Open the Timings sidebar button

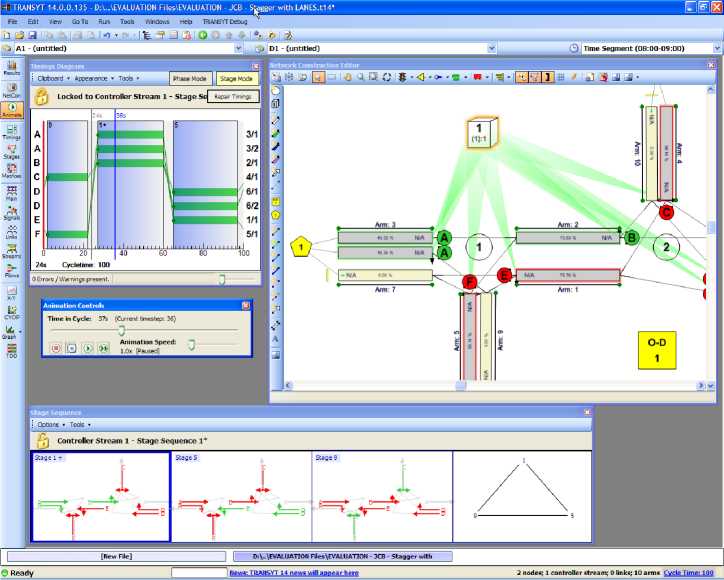[x=12, y=133]
